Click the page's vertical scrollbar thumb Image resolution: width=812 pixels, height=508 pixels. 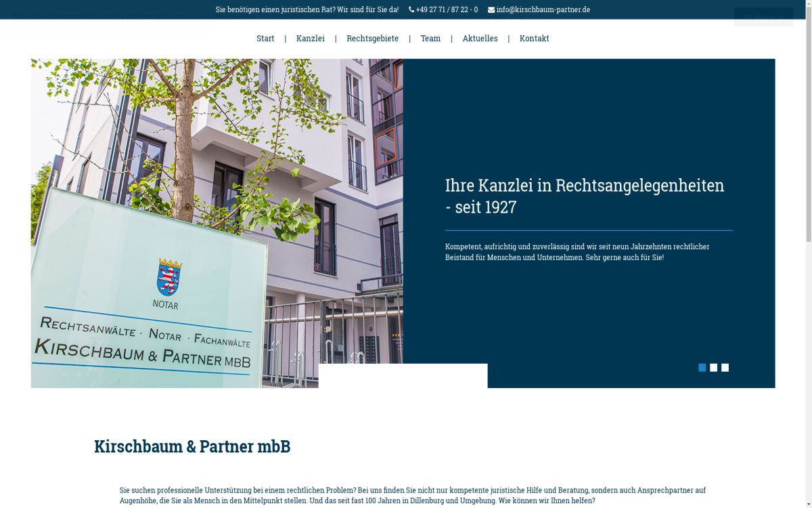coord(808,122)
